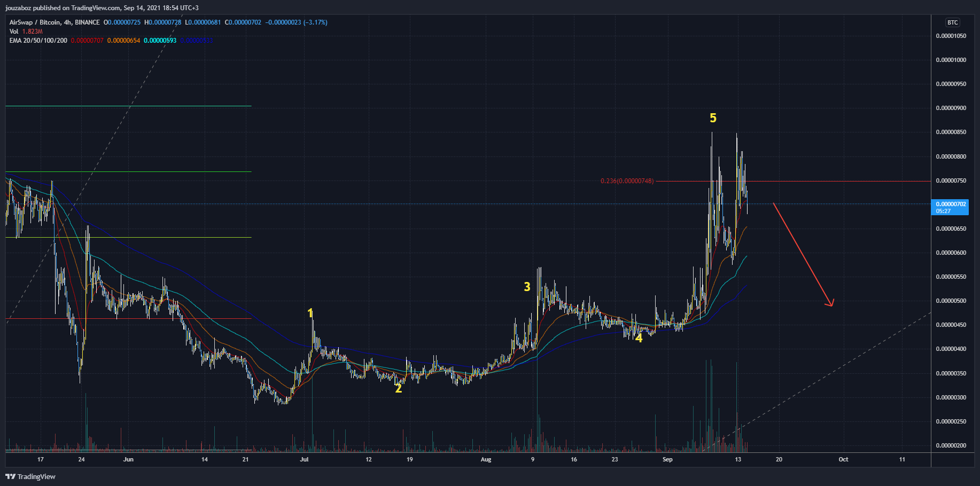Screen dimensions: 980x486
Task: Click the TradingView logo at bottom left
Action: (x=30, y=476)
